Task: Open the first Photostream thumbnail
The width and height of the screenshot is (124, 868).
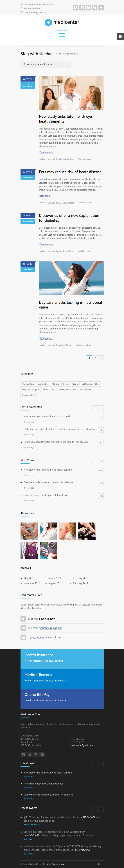Action: click(x=29, y=531)
